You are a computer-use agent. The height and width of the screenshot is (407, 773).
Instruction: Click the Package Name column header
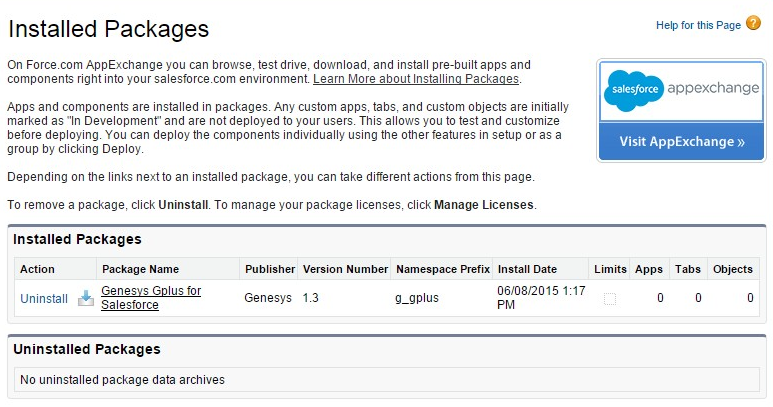click(141, 269)
